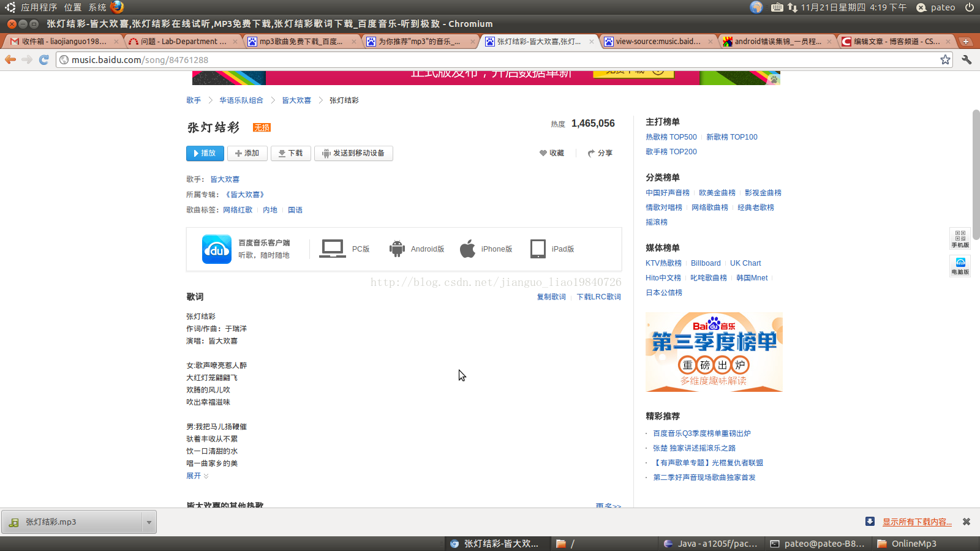Screen dimensions: 980x551
Task: Open 位置 menu
Action: [73, 7]
